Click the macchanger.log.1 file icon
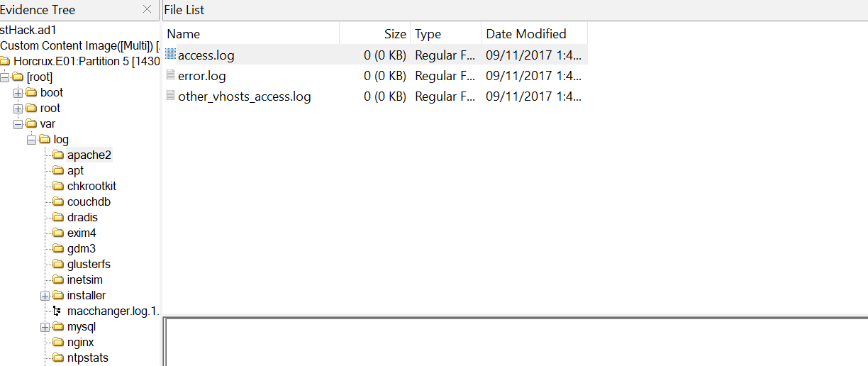Image resolution: width=868 pixels, height=366 pixels. [57, 311]
